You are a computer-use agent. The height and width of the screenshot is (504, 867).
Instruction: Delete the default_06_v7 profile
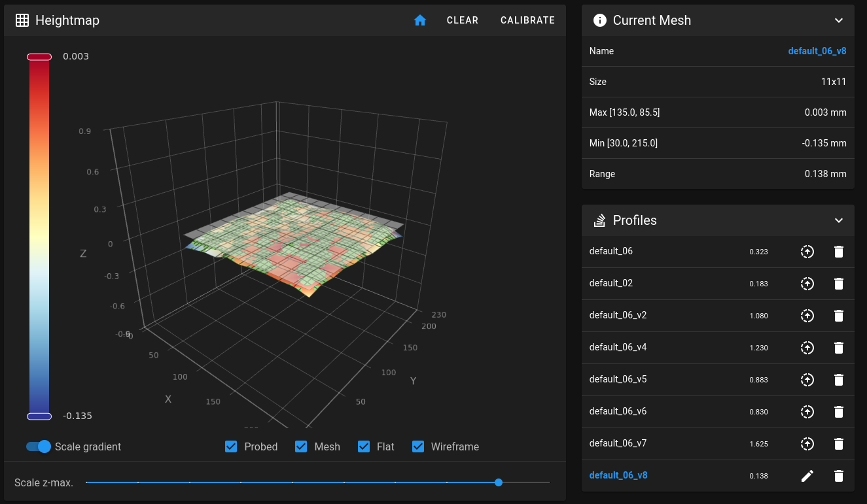(839, 444)
